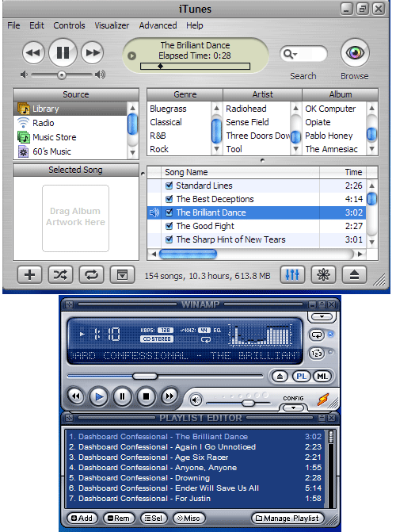Select Radiohead in Artist list
This screenshot has height=532, width=396.
click(x=246, y=109)
